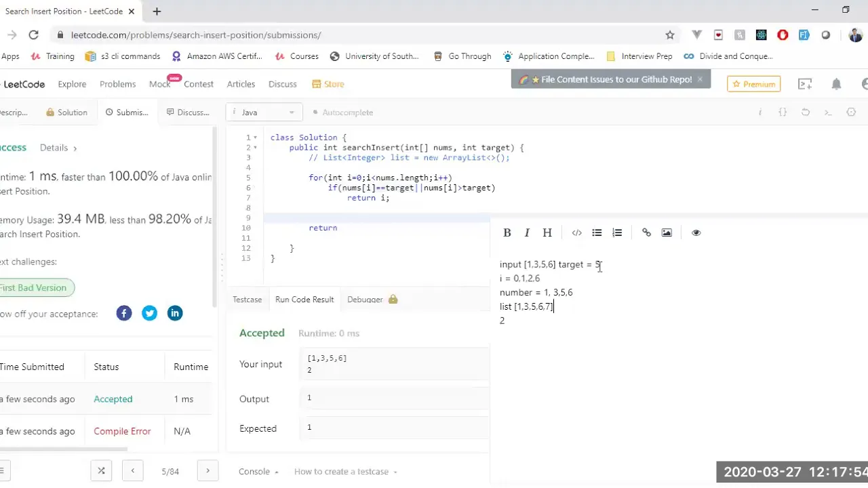Viewport: 868px width, 488px height.
Task: Pick a random problem with shuffle
Action: [x=101, y=471]
